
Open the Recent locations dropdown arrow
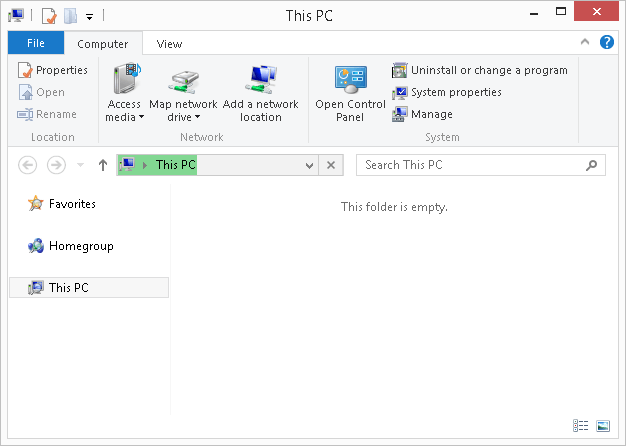pyautogui.click(x=80, y=165)
